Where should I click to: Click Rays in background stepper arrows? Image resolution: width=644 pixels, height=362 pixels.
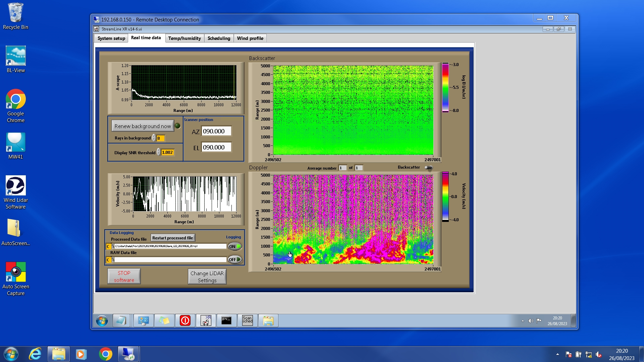[x=154, y=138]
